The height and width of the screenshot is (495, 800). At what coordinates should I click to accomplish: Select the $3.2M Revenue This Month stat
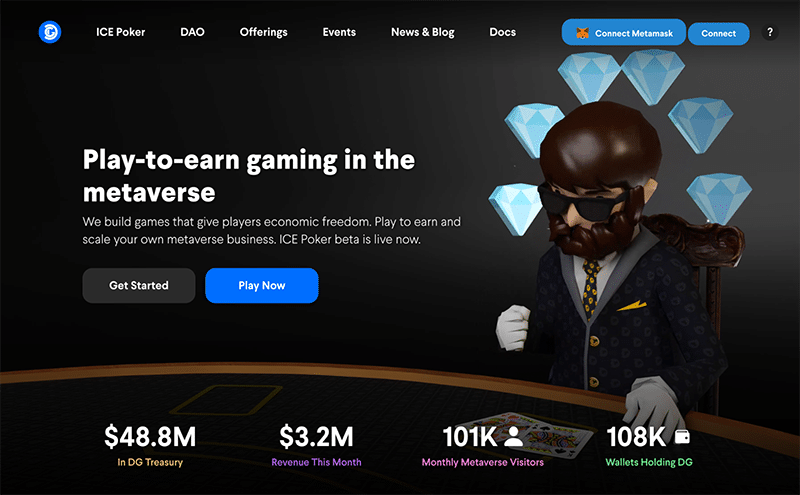[316, 444]
